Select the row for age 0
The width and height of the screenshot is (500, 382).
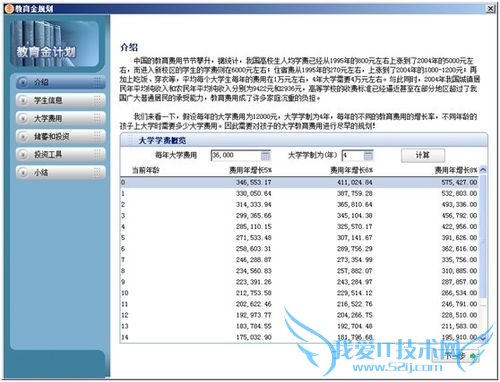coord(299,182)
